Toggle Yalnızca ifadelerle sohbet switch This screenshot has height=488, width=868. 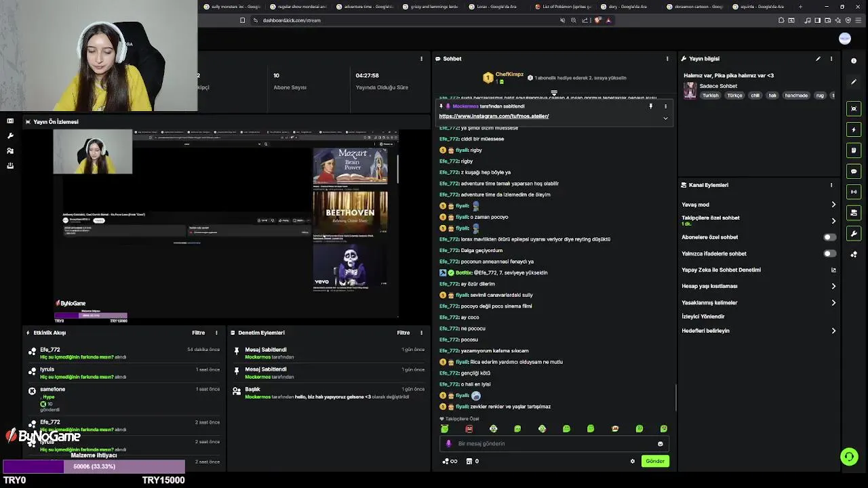[829, 253]
